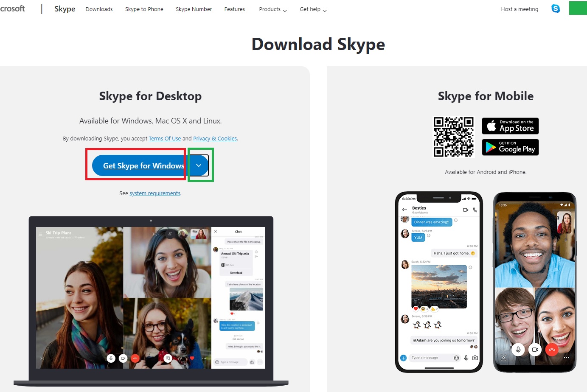Click the phone call icon in Besties chat
The image size is (587, 392).
[x=475, y=210]
